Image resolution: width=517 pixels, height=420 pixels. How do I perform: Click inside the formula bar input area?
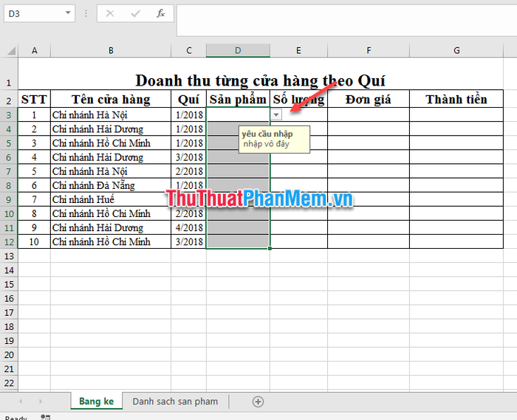(x=346, y=20)
